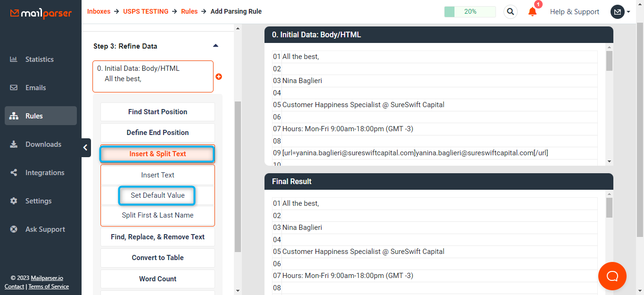Screen dimensions: 644x295
Task: Open the envelope account dropdown
Action: tap(618, 11)
